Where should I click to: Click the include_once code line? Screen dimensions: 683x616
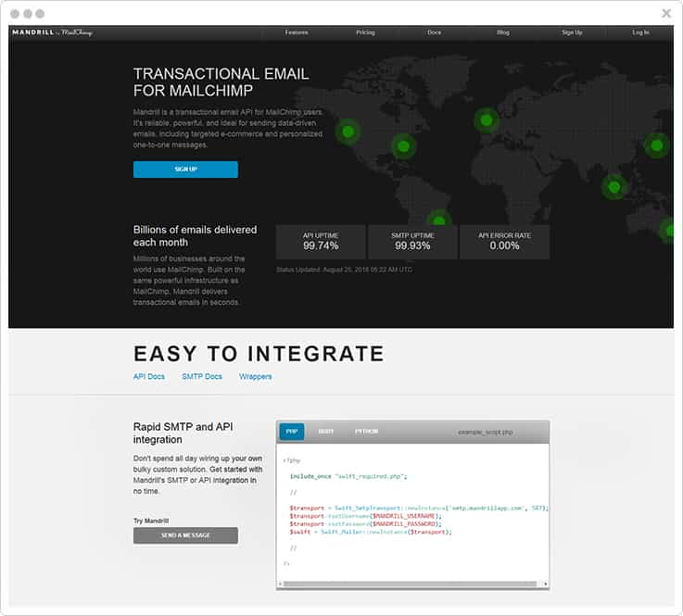coord(348,477)
